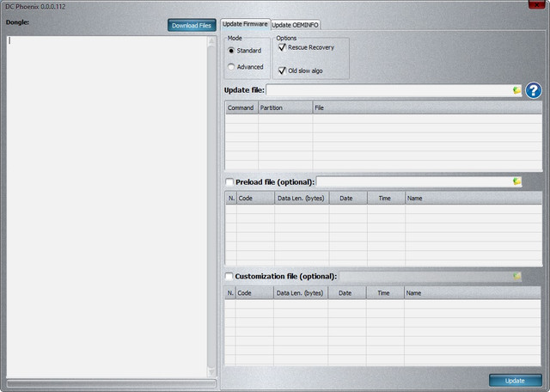Click the Partition column header
Screen dimensions: 550x392
click(x=284, y=108)
